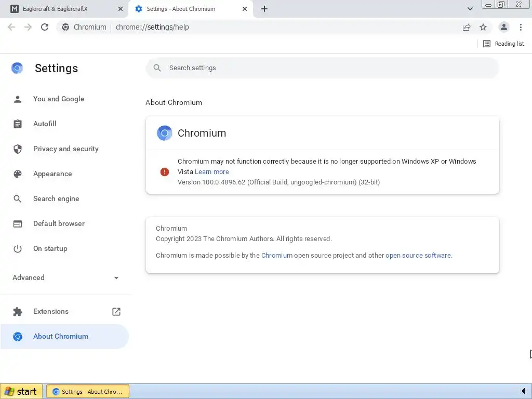Click the palette icon for Appearance
532x399 pixels.
tap(17, 174)
